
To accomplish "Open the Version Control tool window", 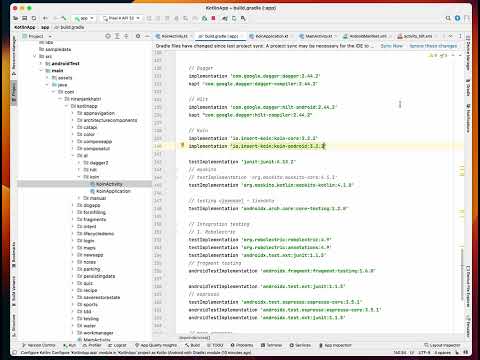I will coord(39,345).
